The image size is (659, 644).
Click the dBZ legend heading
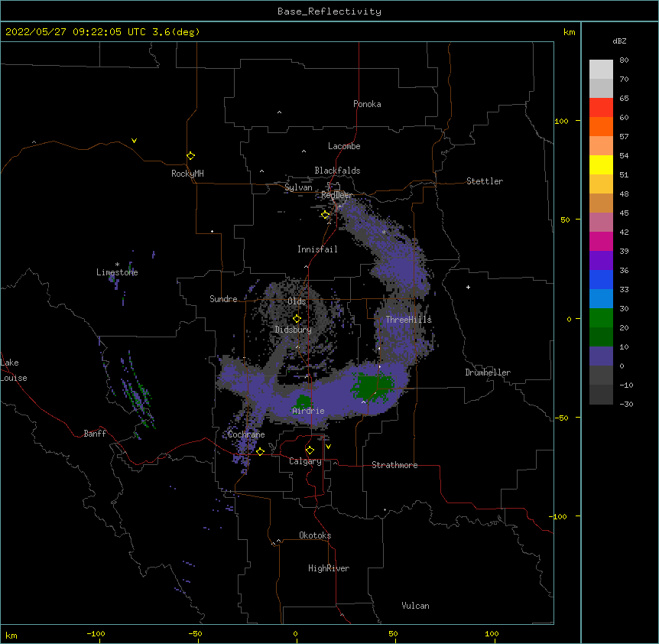[x=619, y=41]
